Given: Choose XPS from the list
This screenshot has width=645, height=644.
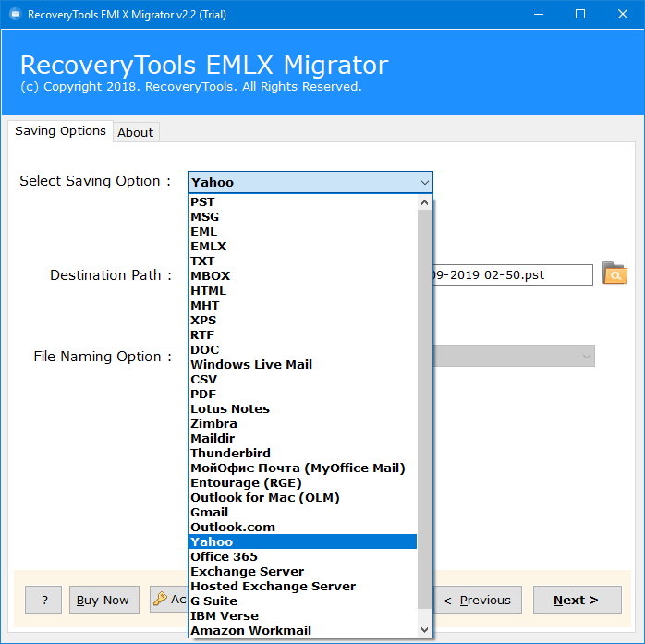Looking at the screenshot, I should tap(302, 321).
